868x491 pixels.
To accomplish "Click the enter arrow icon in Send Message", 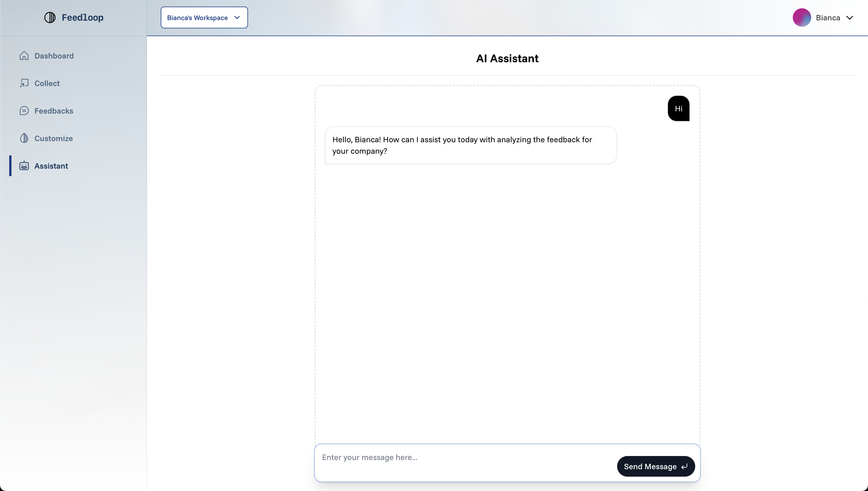I will [x=684, y=467].
